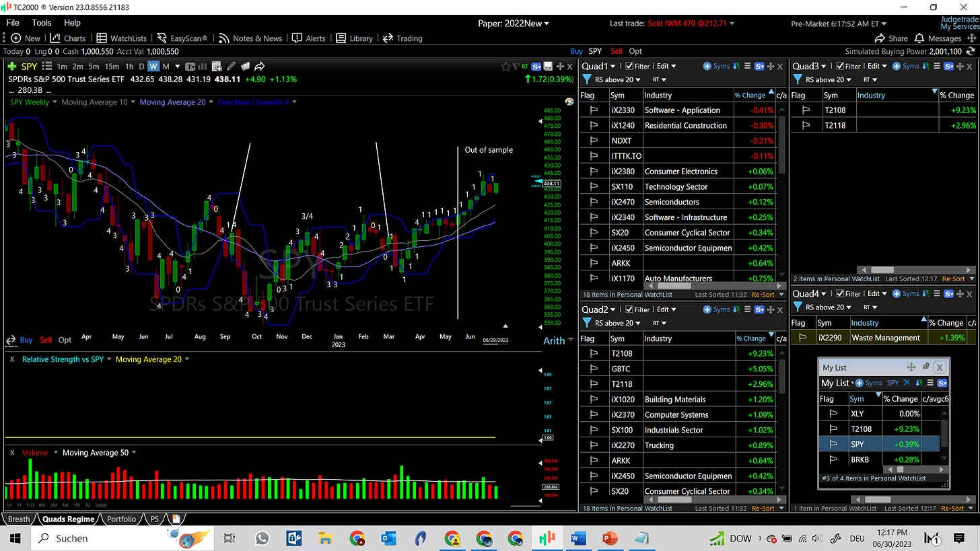
Task: Open the chart symbol list icon next to SPY
Action: [46, 66]
